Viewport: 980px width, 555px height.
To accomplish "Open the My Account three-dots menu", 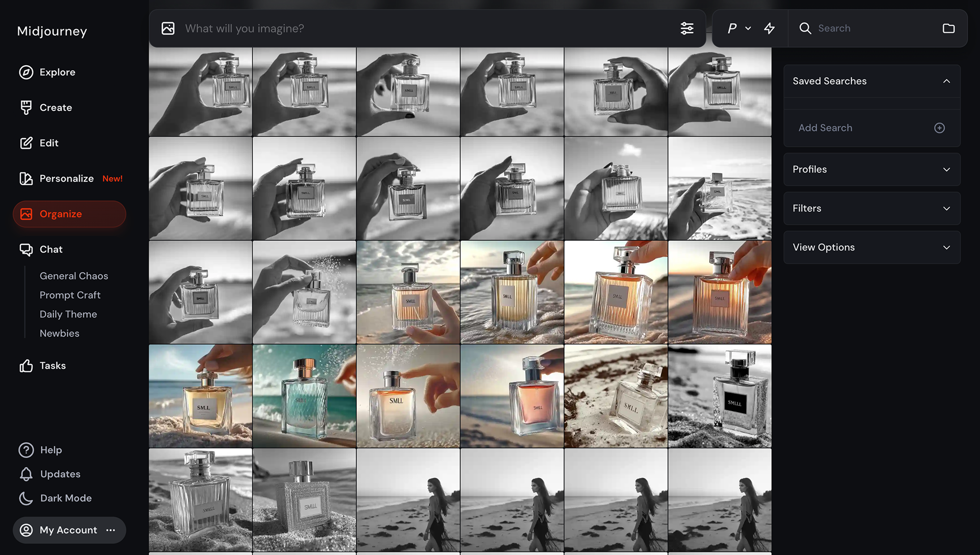I will point(111,531).
